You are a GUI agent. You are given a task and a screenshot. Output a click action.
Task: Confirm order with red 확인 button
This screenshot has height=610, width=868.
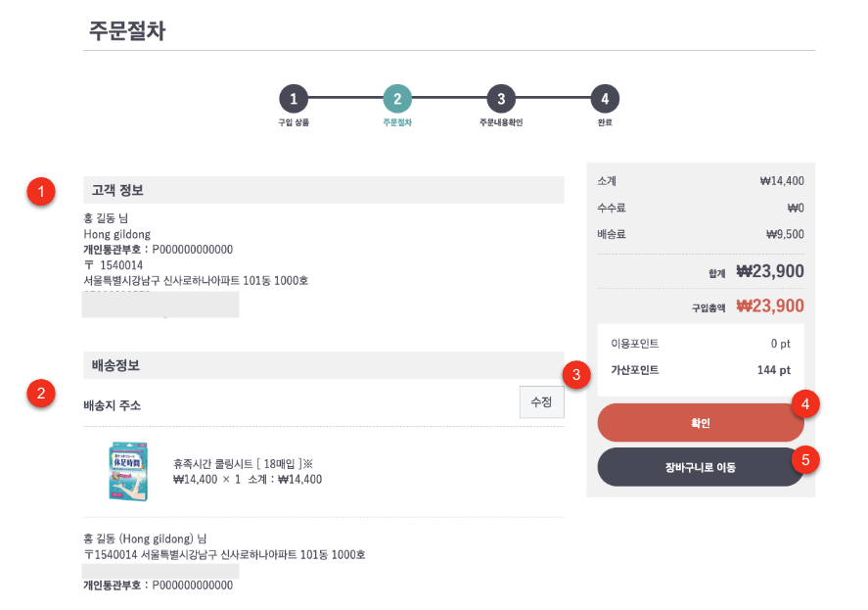(x=701, y=423)
